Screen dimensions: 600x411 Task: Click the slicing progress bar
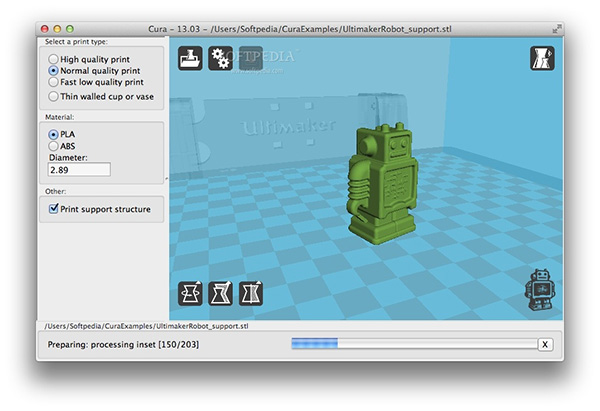pyautogui.click(x=414, y=344)
